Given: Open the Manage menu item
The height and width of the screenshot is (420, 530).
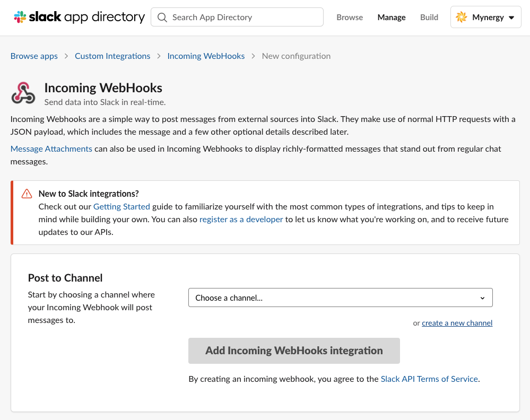Looking at the screenshot, I should (392, 17).
